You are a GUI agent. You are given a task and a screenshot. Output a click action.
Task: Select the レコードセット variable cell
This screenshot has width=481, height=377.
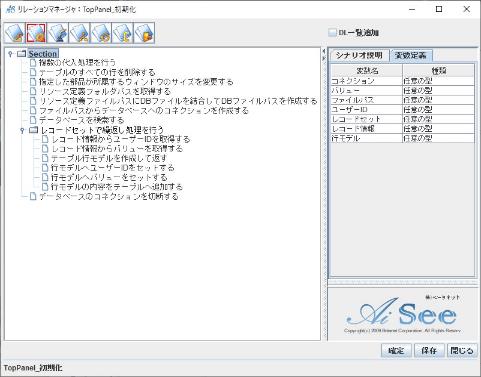(x=367, y=119)
